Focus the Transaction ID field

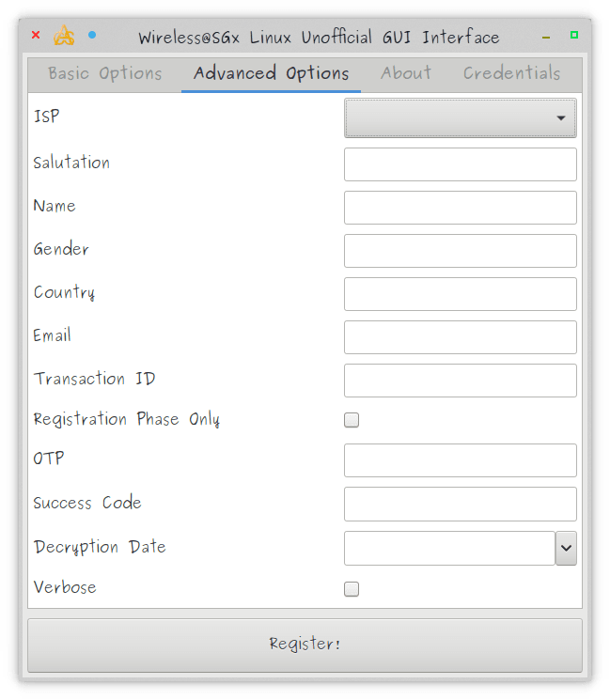point(461,381)
